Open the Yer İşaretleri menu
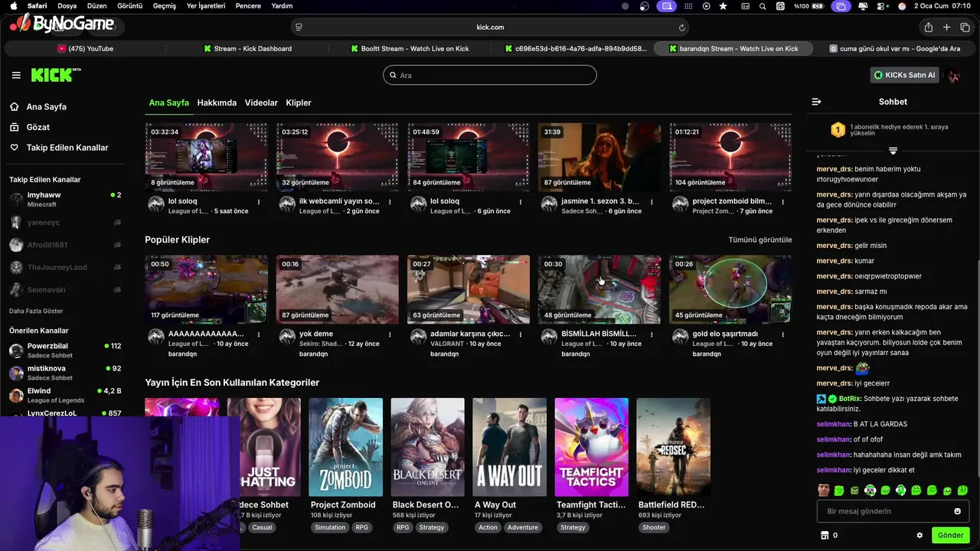Viewport: 980px width, 551px height. [206, 6]
